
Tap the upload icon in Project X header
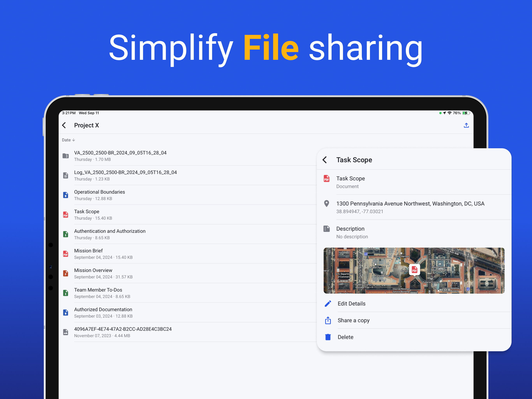[466, 125]
